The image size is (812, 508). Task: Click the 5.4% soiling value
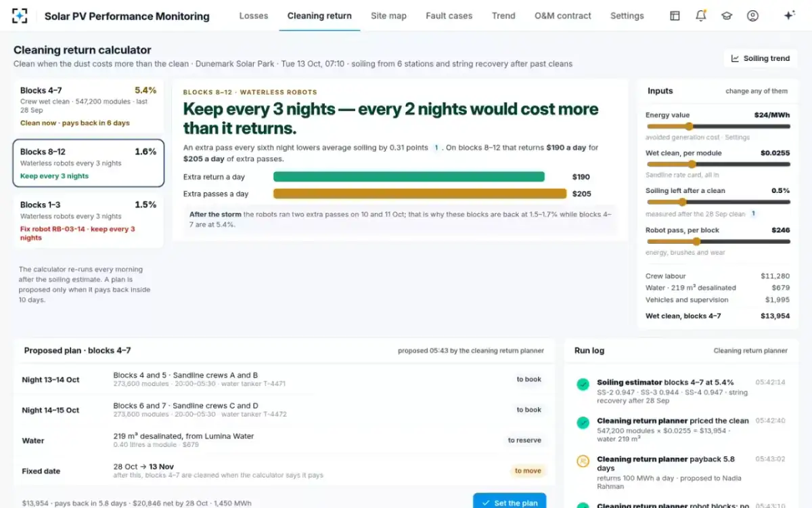click(x=145, y=90)
